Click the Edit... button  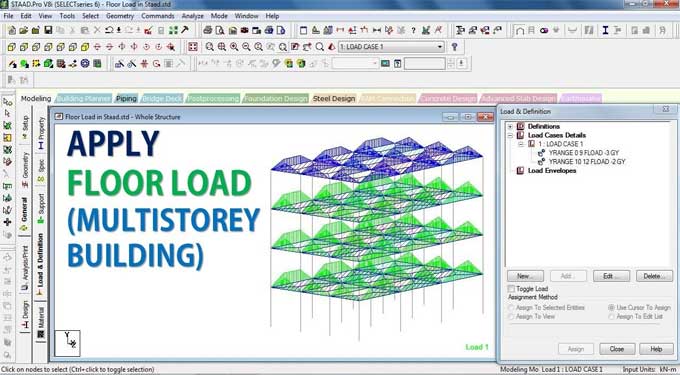coord(611,276)
